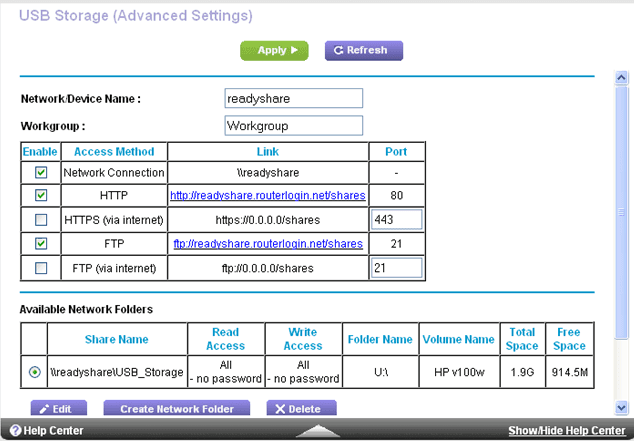The height and width of the screenshot is (441, 634).
Task: Click Create Network Folder button
Action: [x=176, y=409]
